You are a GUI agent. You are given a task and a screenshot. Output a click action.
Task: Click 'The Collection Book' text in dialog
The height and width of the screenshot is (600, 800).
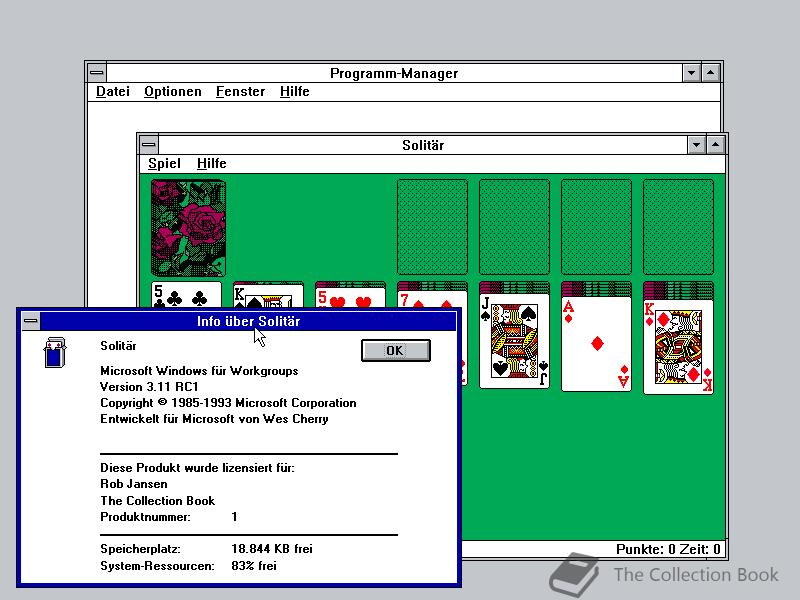coord(157,501)
